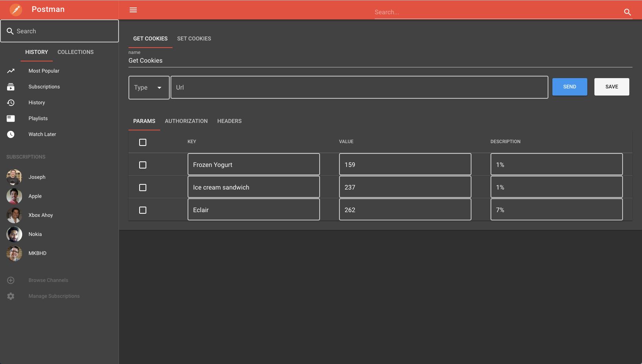Click the Browse Channels plus icon
The height and width of the screenshot is (364, 642).
(x=11, y=280)
